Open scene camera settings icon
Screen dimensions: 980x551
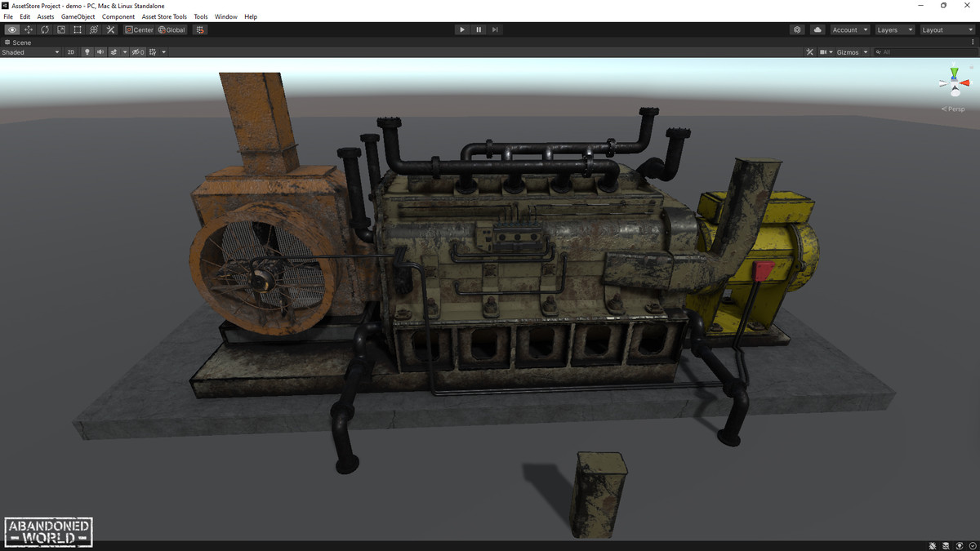823,52
